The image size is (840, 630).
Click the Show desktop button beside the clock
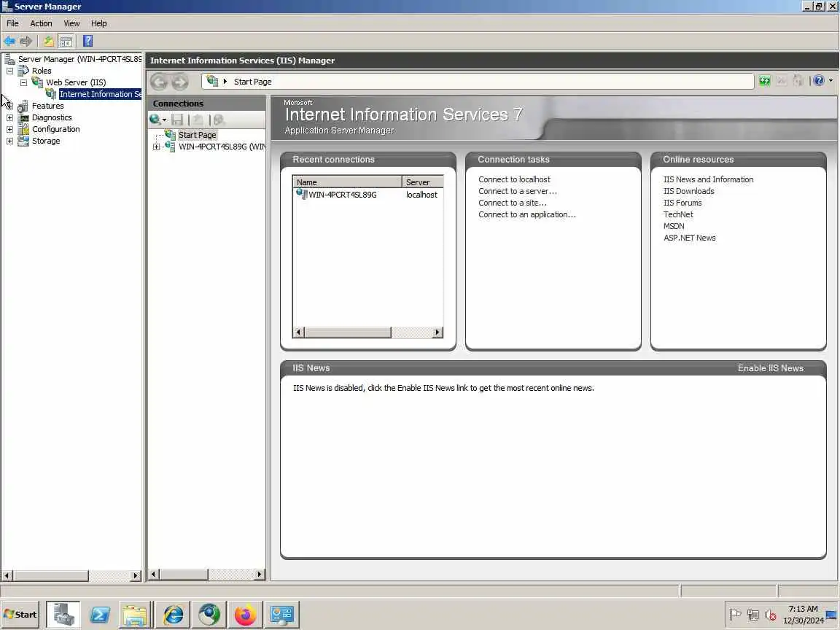click(833, 615)
